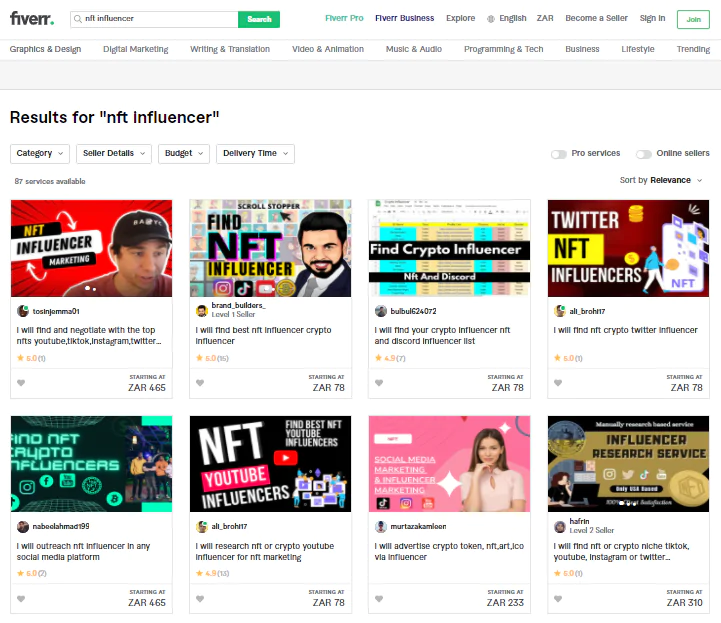
Task: Click the magnifier icon in search box
Action: pyautogui.click(x=78, y=19)
